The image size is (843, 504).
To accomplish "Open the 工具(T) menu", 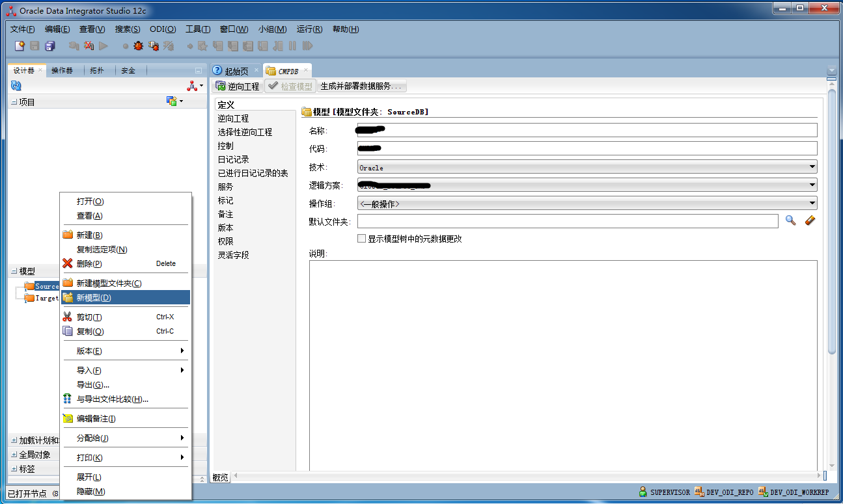I will 198,29.
